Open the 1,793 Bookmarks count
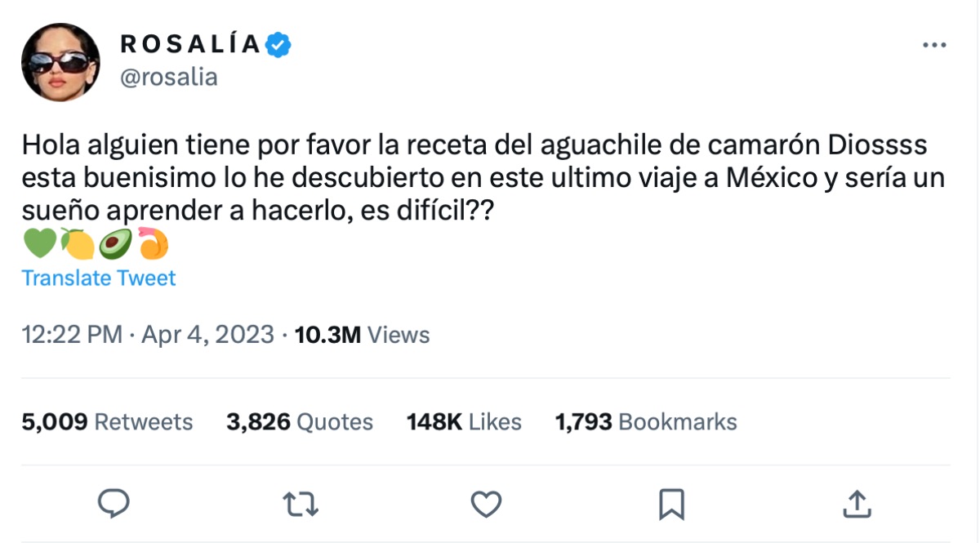980x543 pixels. point(646,421)
